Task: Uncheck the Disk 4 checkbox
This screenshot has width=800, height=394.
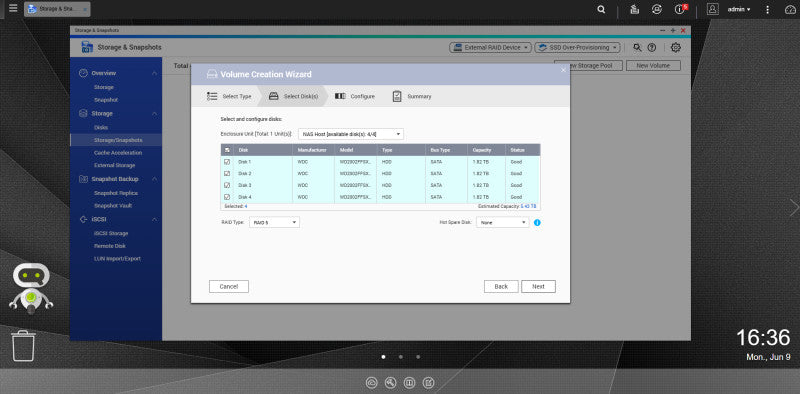Action: pyautogui.click(x=227, y=197)
